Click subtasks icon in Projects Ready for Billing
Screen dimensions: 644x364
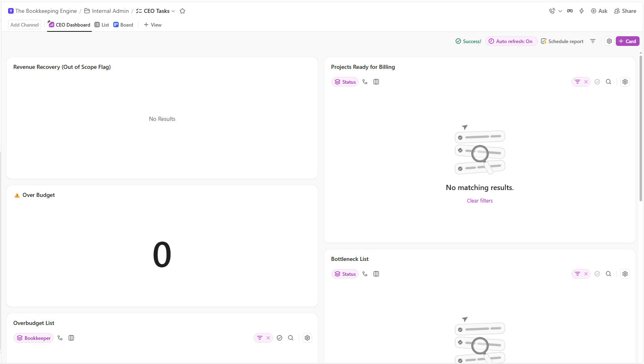point(365,82)
